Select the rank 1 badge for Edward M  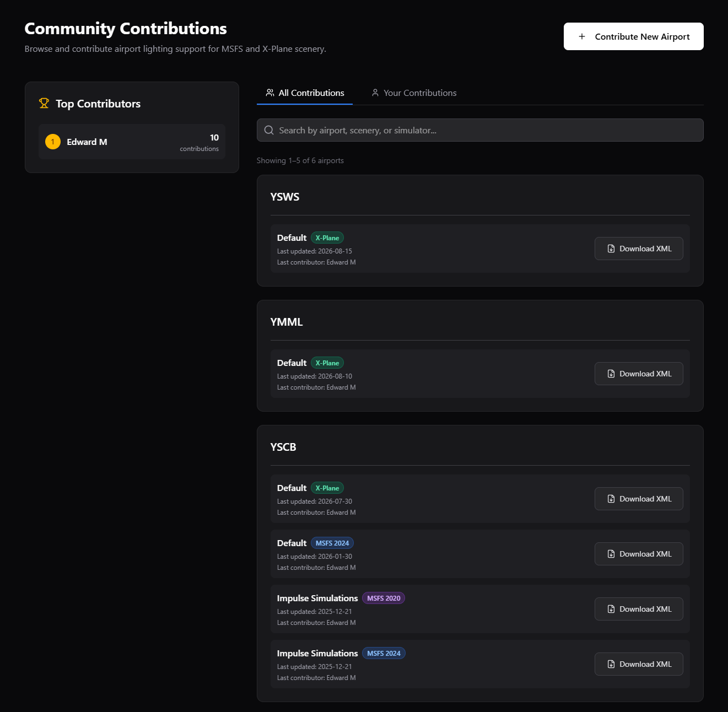click(53, 142)
